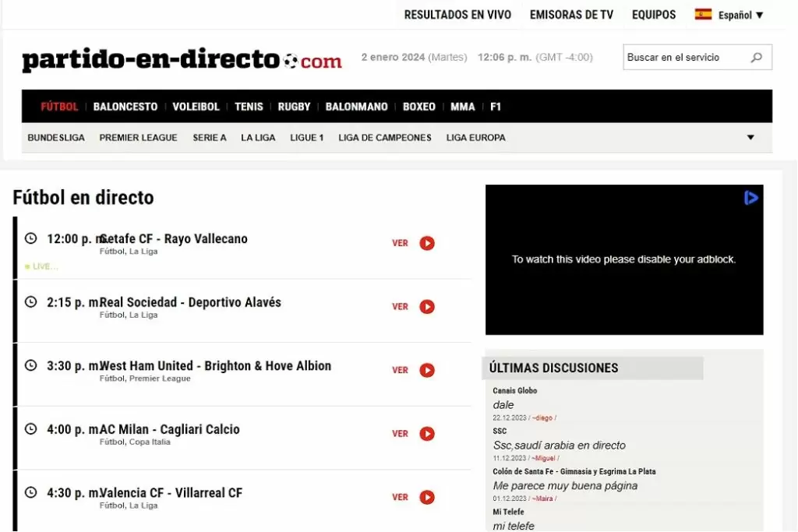Switch to the MMA tab
This screenshot has height=532, width=798.
pos(463,107)
